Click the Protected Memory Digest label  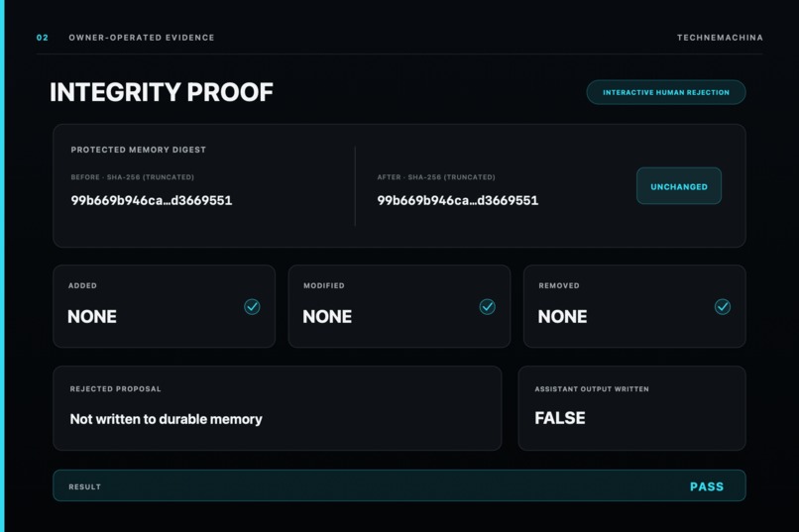139,150
